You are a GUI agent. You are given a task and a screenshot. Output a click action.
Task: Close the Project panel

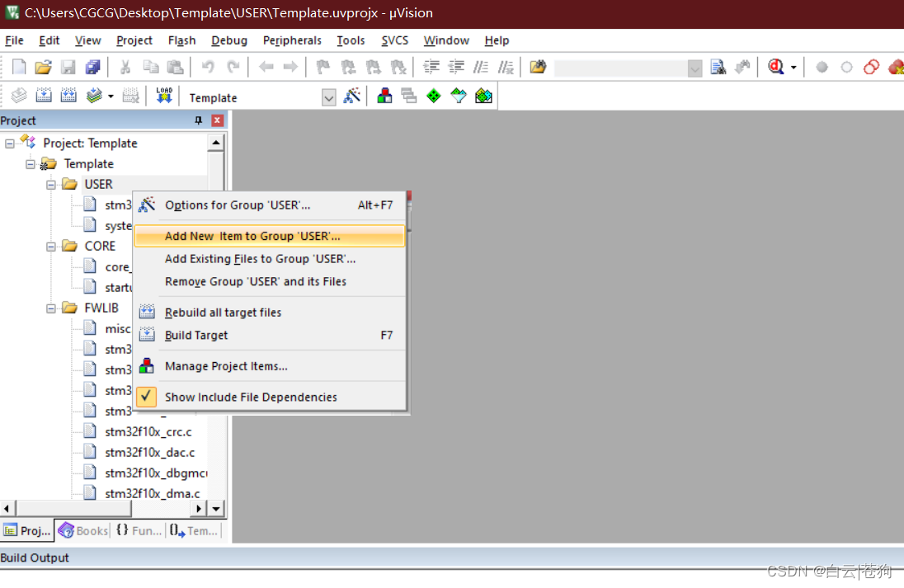click(x=218, y=120)
